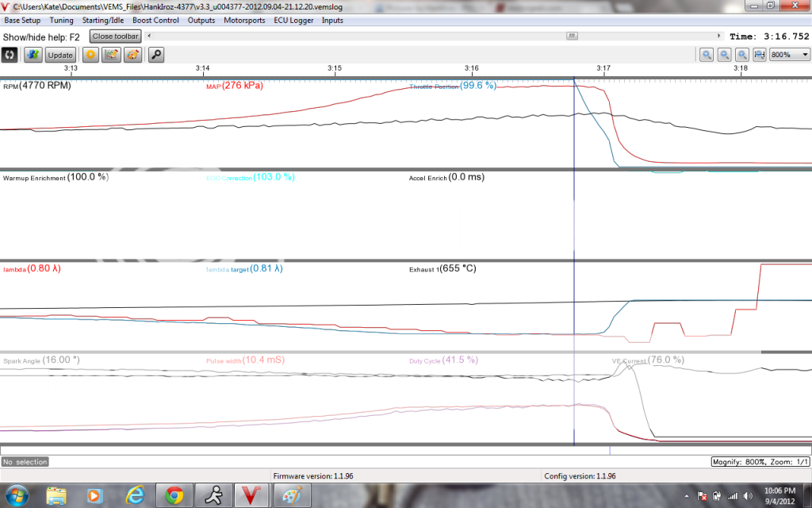
Task: Open the chart graph configuration icon
Action: [x=112, y=55]
